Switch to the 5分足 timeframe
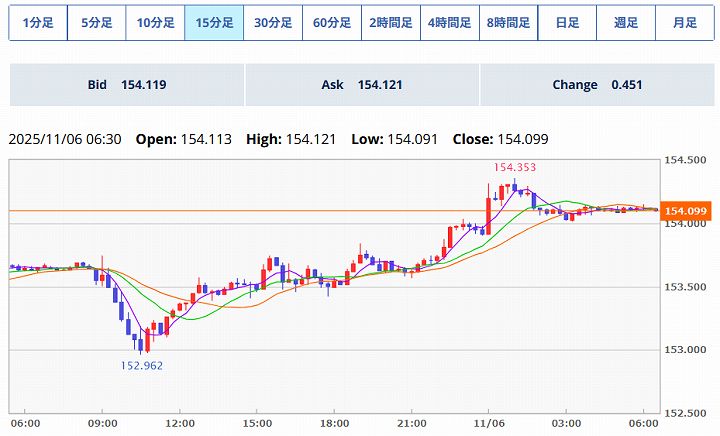 click(x=97, y=22)
